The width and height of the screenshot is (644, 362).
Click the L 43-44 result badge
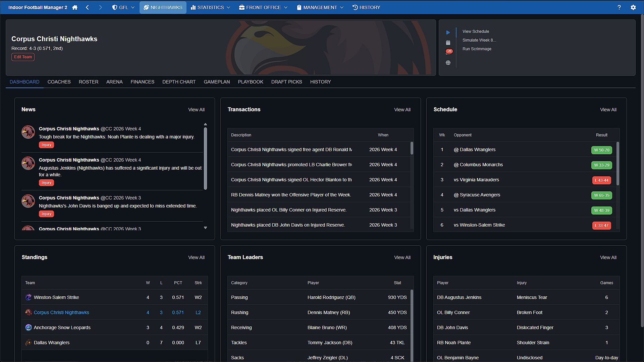pos(602,180)
